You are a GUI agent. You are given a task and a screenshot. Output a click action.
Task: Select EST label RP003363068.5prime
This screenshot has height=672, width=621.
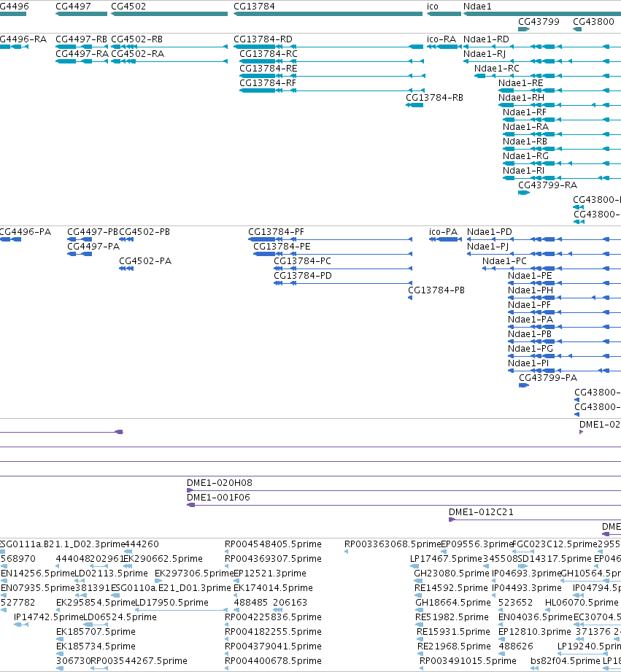393,544
